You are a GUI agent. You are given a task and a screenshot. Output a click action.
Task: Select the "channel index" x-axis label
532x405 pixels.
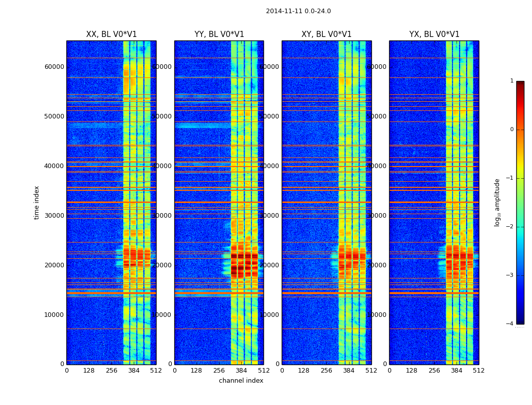(x=241, y=381)
